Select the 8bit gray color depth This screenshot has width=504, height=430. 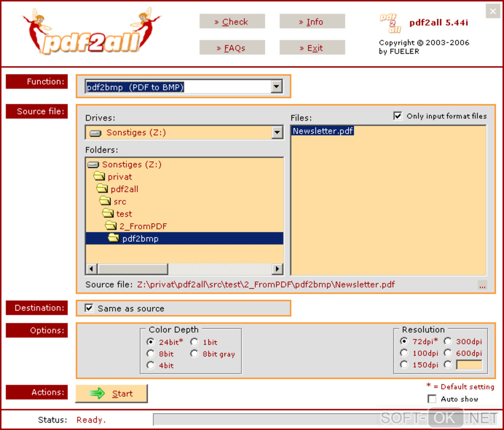coord(194,353)
